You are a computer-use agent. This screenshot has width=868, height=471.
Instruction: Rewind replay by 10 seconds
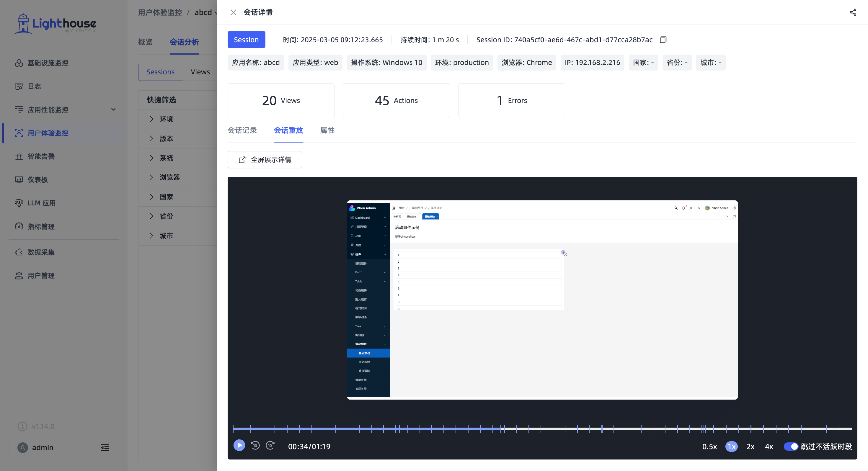coord(255,445)
